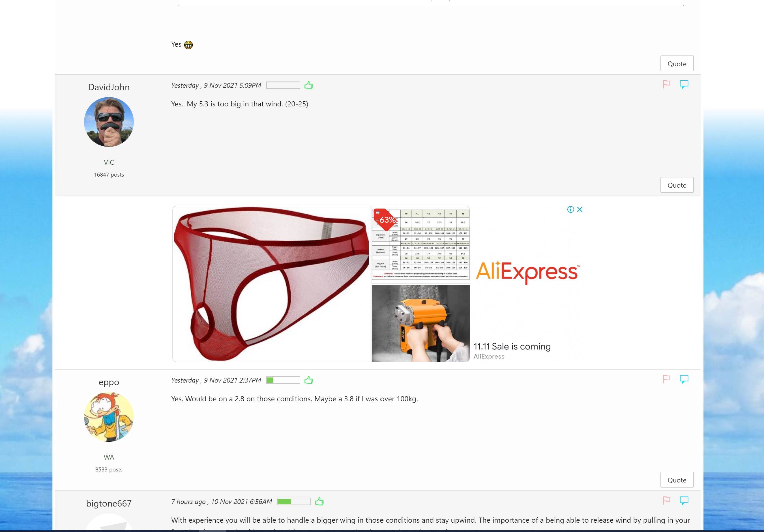Click speech bubble on bigtone667's post
Image resolution: width=764 pixels, height=532 pixels.
[684, 501]
